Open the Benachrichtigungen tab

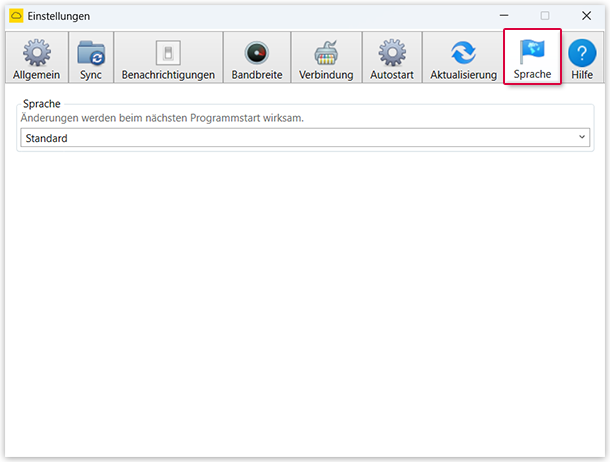pyautogui.click(x=168, y=58)
